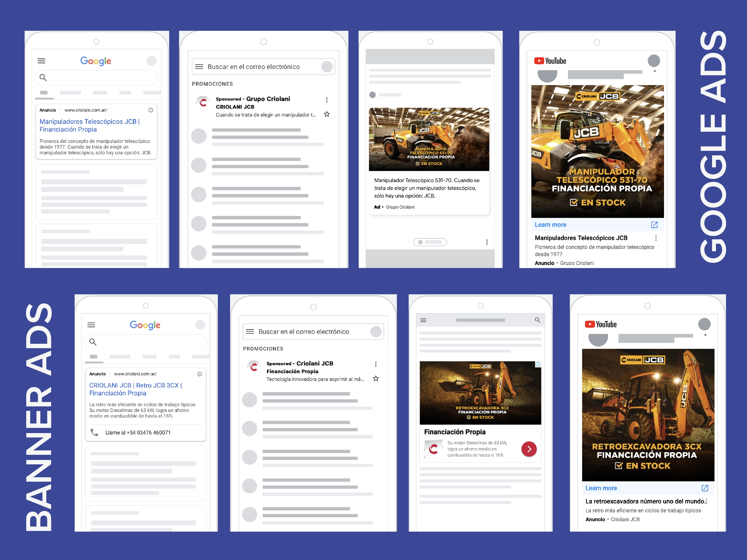747x560 pixels.
Task: Click red arrow button in Financiación Propia ad
Action: pyautogui.click(x=529, y=449)
